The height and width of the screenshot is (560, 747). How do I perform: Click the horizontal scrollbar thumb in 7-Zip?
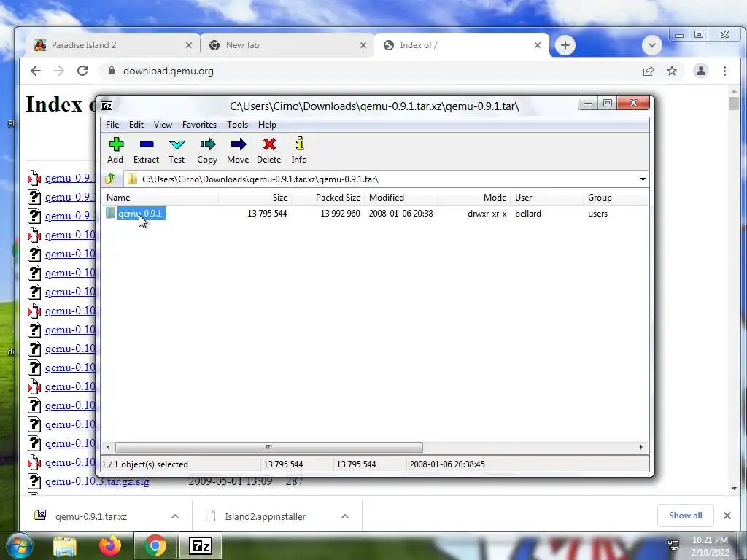click(268, 447)
